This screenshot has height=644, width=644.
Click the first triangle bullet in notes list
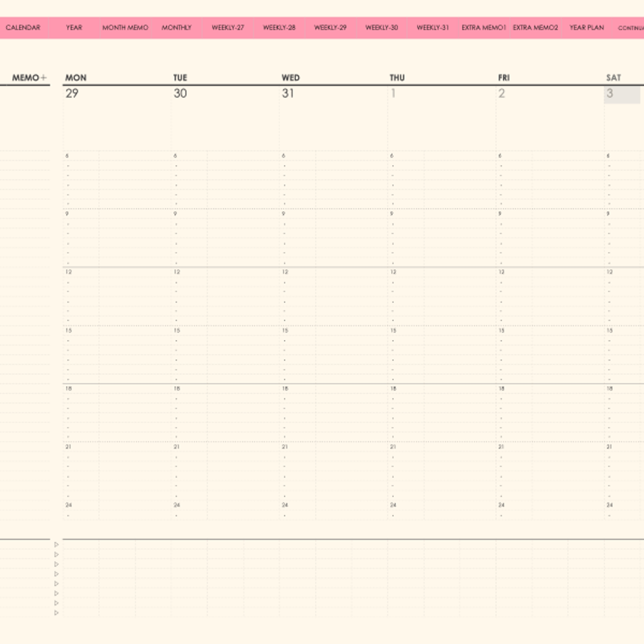tap(57, 545)
